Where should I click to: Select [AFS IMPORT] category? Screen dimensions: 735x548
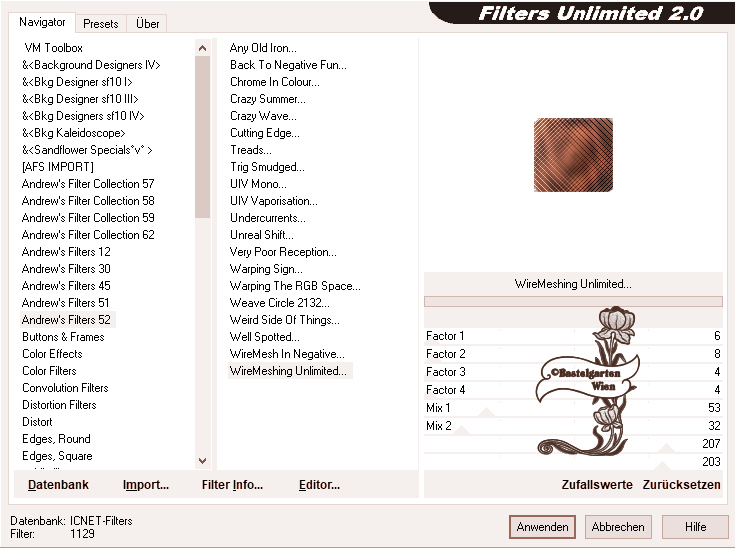[58, 167]
